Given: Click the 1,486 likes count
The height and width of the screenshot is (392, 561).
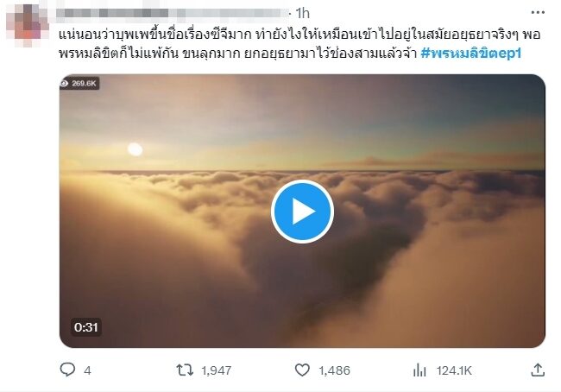Looking at the screenshot, I should [x=335, y=370].
